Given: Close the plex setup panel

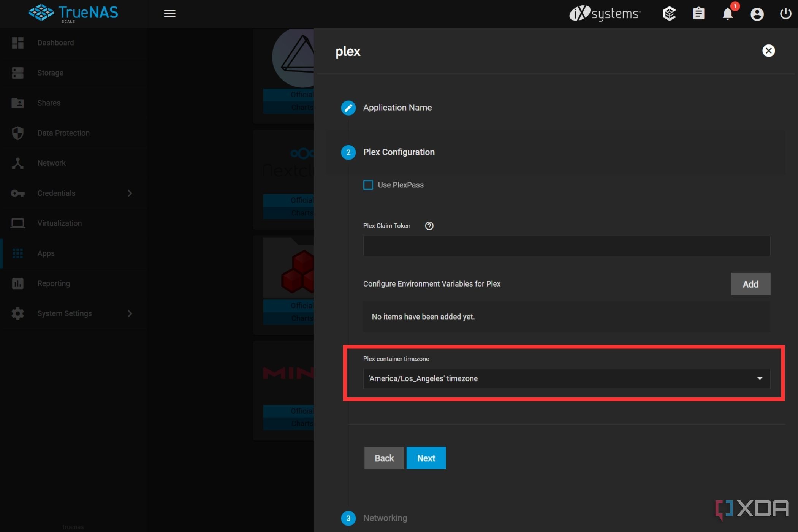Looking at the screenshot, I should 768,51.
